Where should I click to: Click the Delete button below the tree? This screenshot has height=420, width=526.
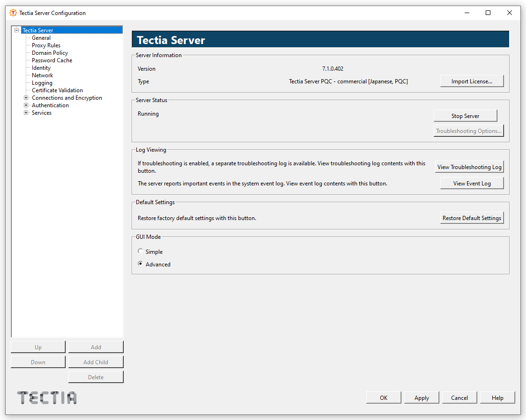click(x=96, y=377)
